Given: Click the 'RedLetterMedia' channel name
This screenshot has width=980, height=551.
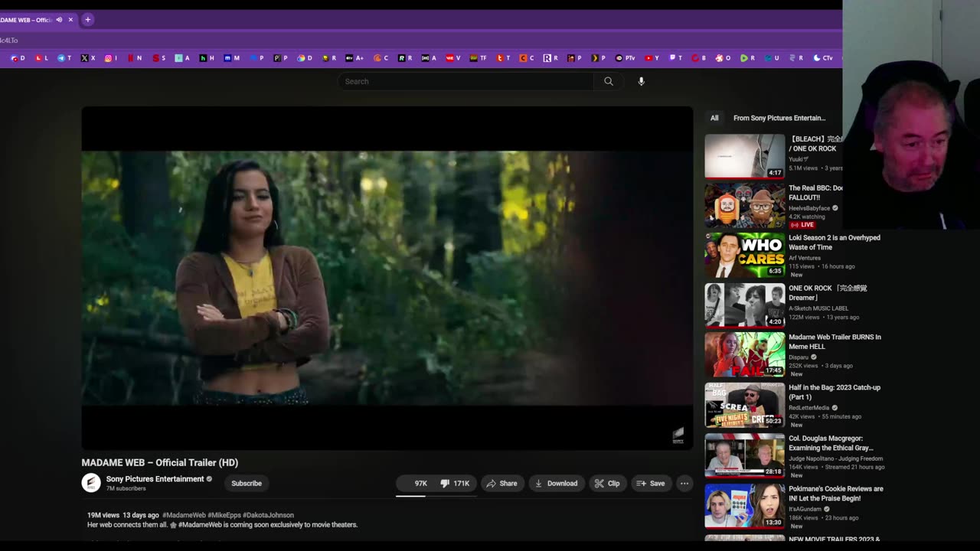Looking at the screenshot, I should [x=808, y=408].
